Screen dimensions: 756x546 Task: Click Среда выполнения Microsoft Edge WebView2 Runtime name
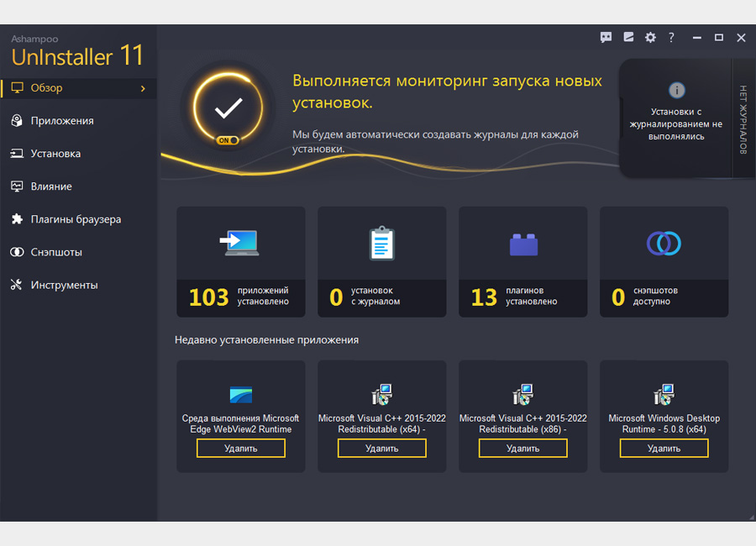point(240,423)
